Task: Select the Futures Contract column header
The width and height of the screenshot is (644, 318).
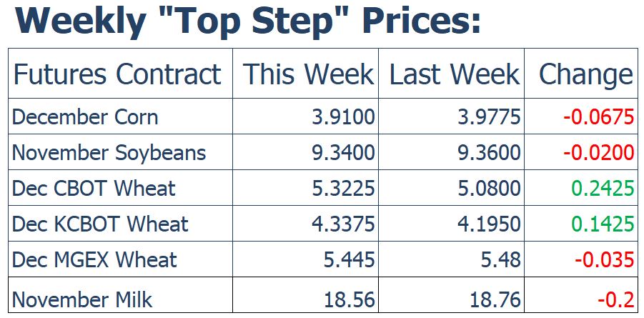Action: [117, 74]
